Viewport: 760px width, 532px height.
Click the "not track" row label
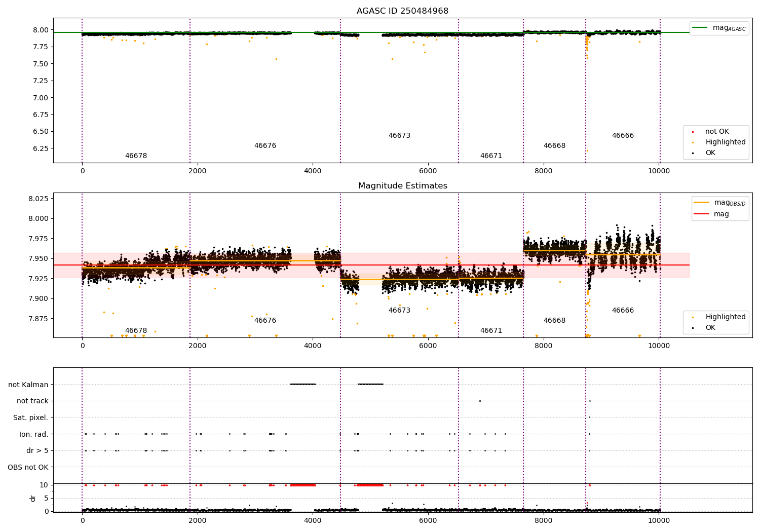coord(32,401)
